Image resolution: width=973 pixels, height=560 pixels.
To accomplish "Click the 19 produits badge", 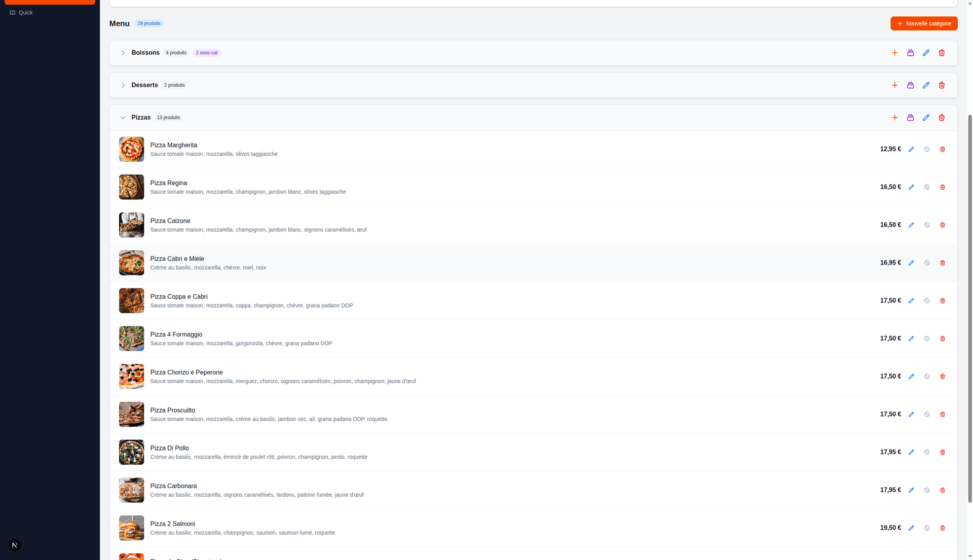I will click(148, 23).
